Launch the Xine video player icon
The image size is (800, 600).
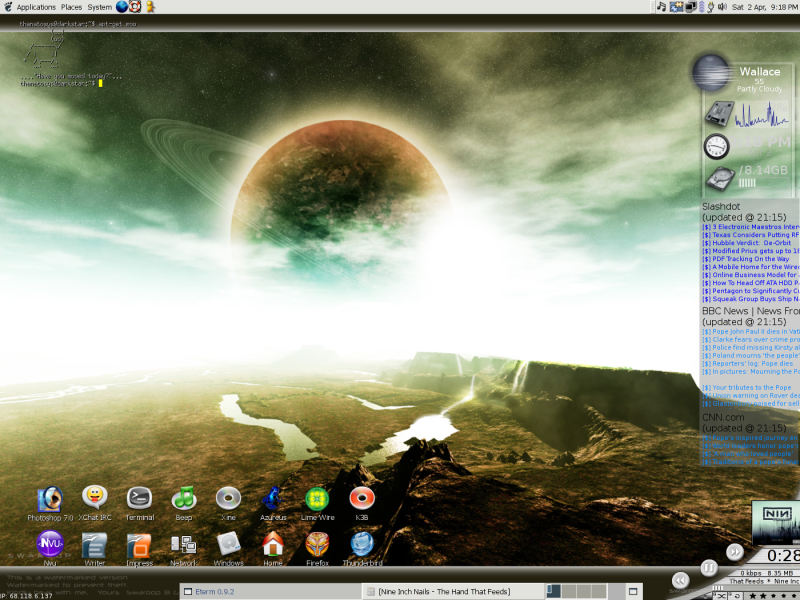[x=228, y=498]
